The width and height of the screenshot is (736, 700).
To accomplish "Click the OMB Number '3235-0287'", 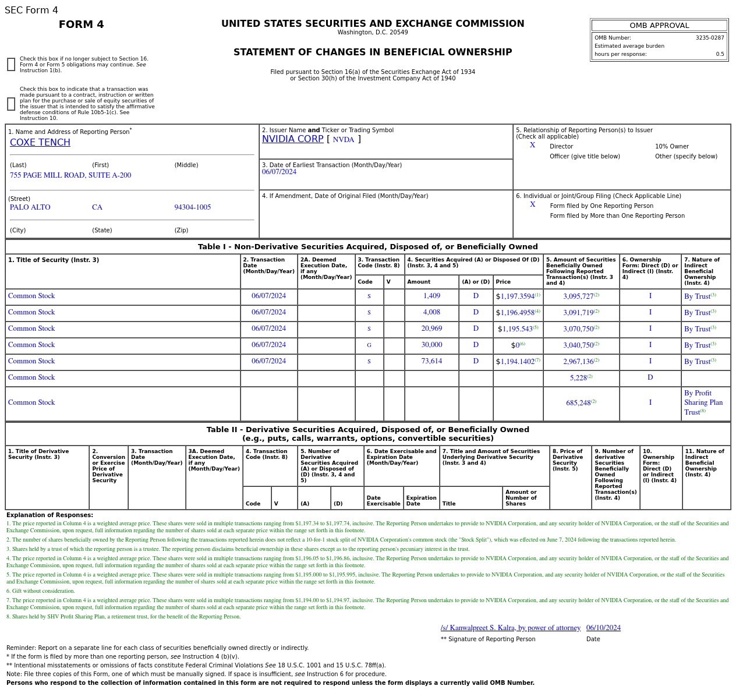I will tap(710, 38).
